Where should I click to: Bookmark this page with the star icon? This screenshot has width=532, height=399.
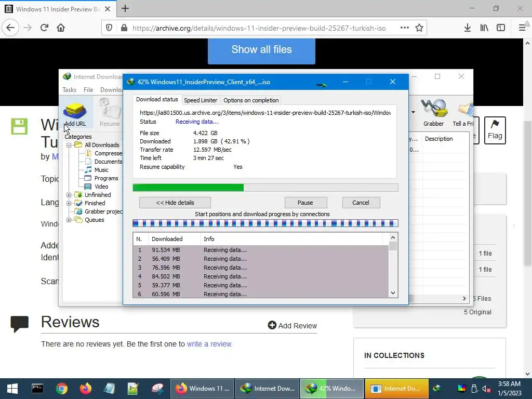(419, 28)
